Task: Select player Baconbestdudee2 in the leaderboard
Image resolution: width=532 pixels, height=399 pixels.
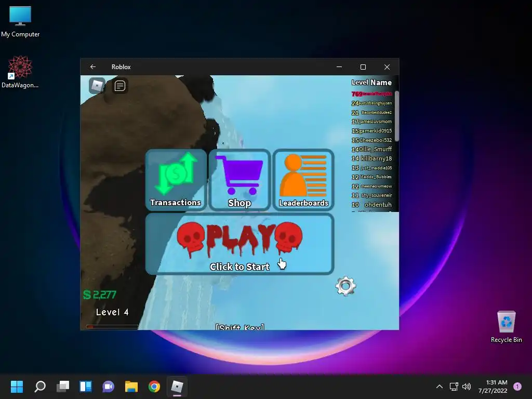Action: click(x=371, y=112)
